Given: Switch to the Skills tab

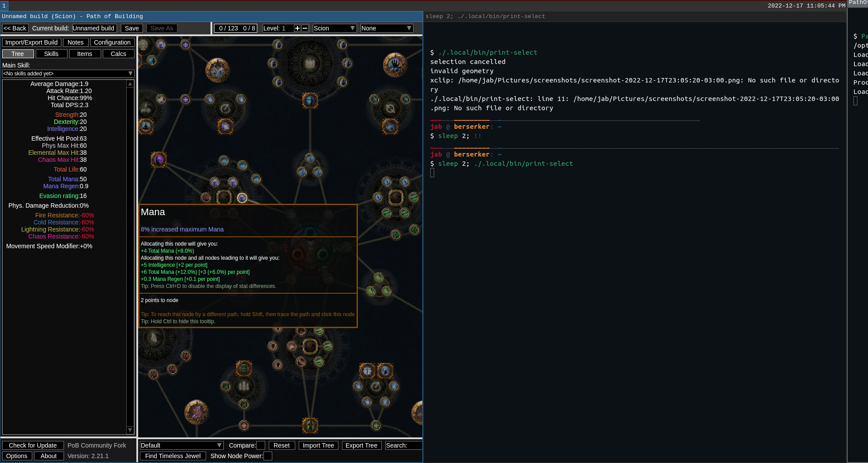Looking at the screenshot, I should (51, 53).
